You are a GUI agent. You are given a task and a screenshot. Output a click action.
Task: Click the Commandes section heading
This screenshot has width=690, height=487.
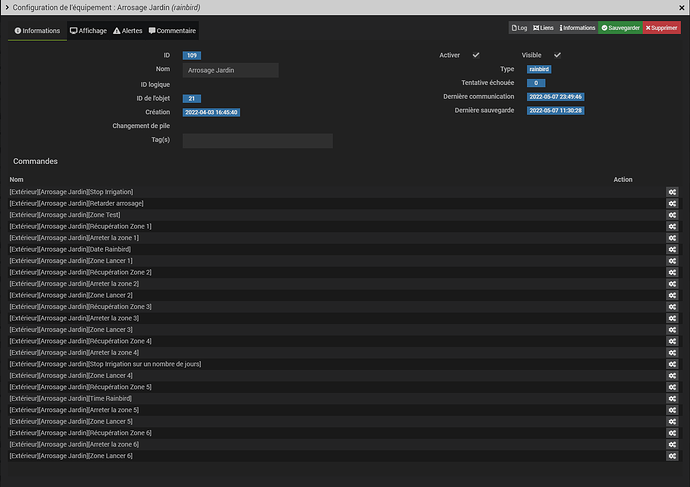tap(35, 161)
